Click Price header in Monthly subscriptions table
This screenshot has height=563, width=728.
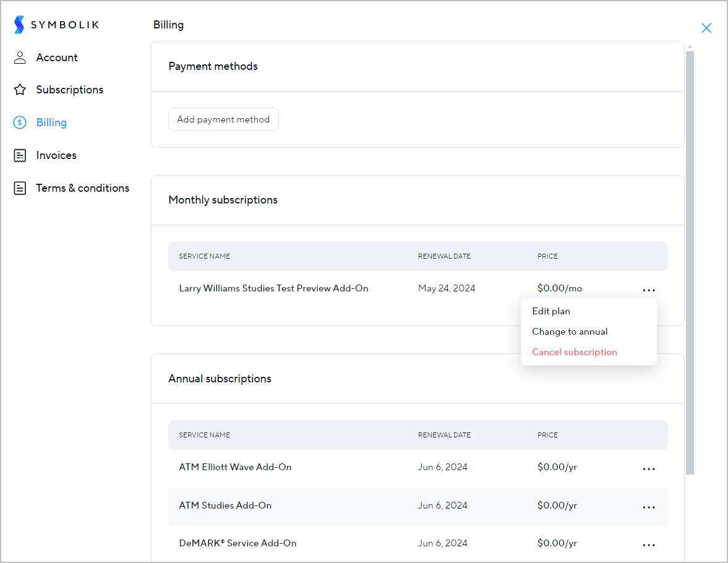click(x=547, y=256)
